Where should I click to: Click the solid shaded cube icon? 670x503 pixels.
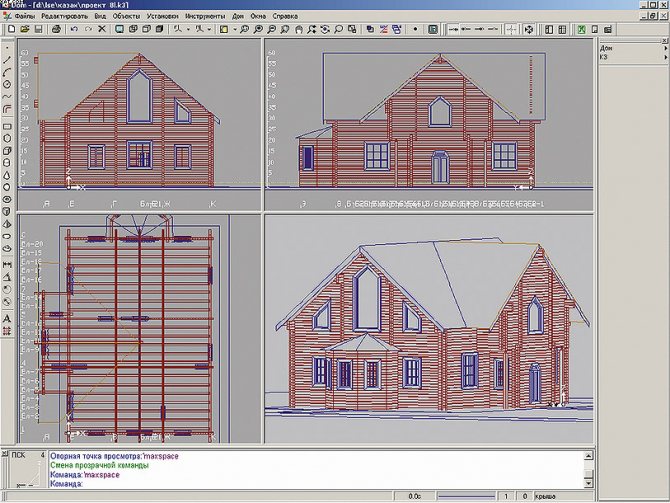click(159, 29)
